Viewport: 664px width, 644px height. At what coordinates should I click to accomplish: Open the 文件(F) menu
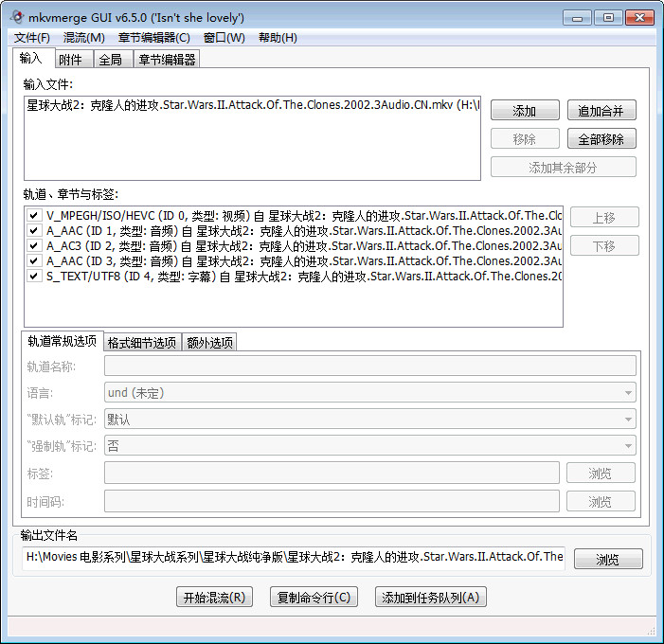click(32, 38)
